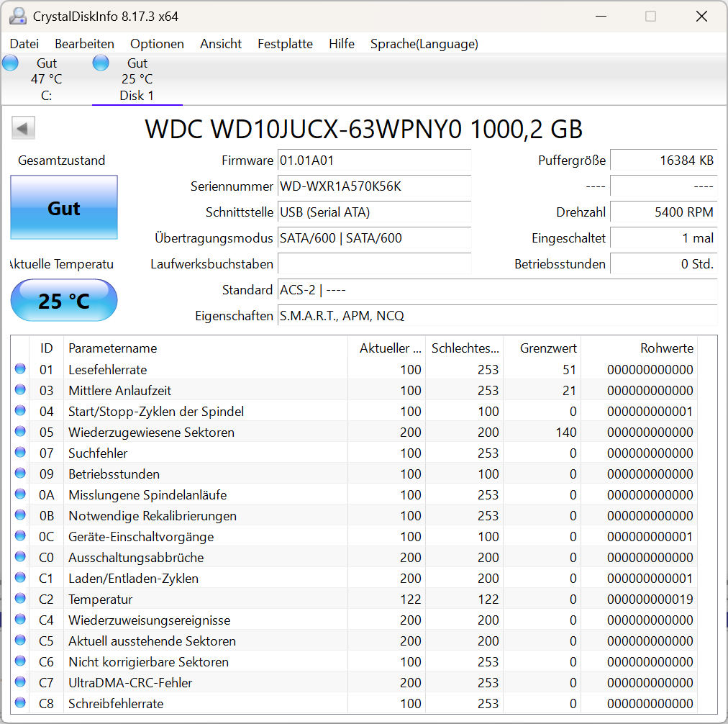Image resolution: width=728 pixels, height=724 pixels.
Task: Click the Schnittstelle field USB (Serial ATA)
Action: point(374,212)
